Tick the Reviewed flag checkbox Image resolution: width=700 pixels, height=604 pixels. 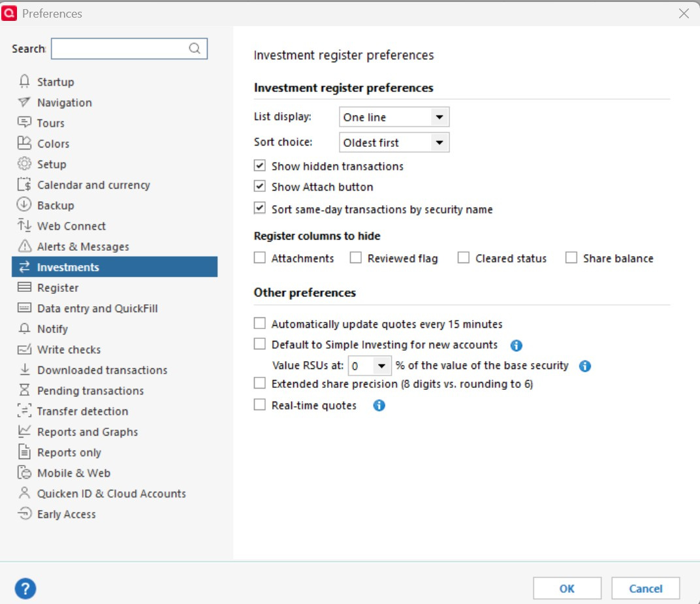pos(356,257)
